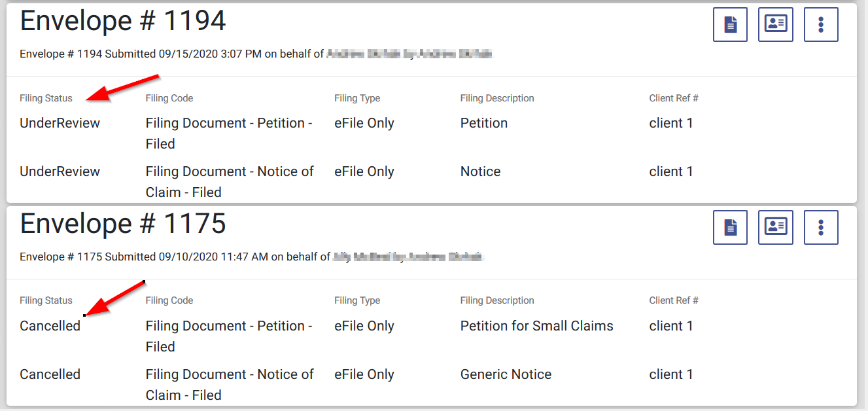The height and width of the screenshot is (411, 868).
Task: Open three-dot menu for Envelope 1194
Action: click(821, 25)
